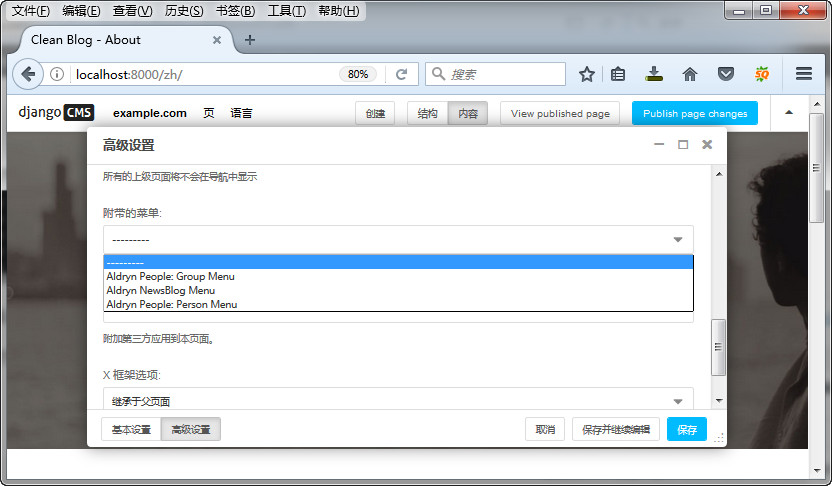Viewport: 832px width, 486px height.
Task: Bookmark this page with the star icon
Action: tap(586, 74)
